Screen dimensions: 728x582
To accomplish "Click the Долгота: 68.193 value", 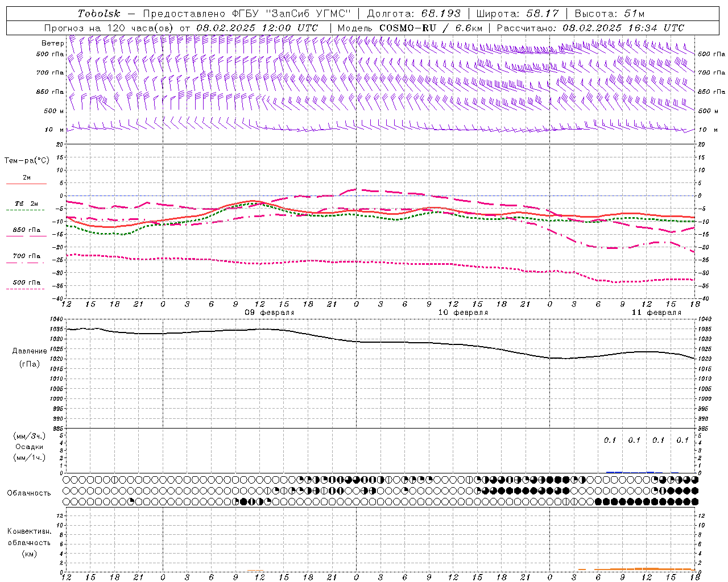I will pyautogui.click(x=413, y=14).
